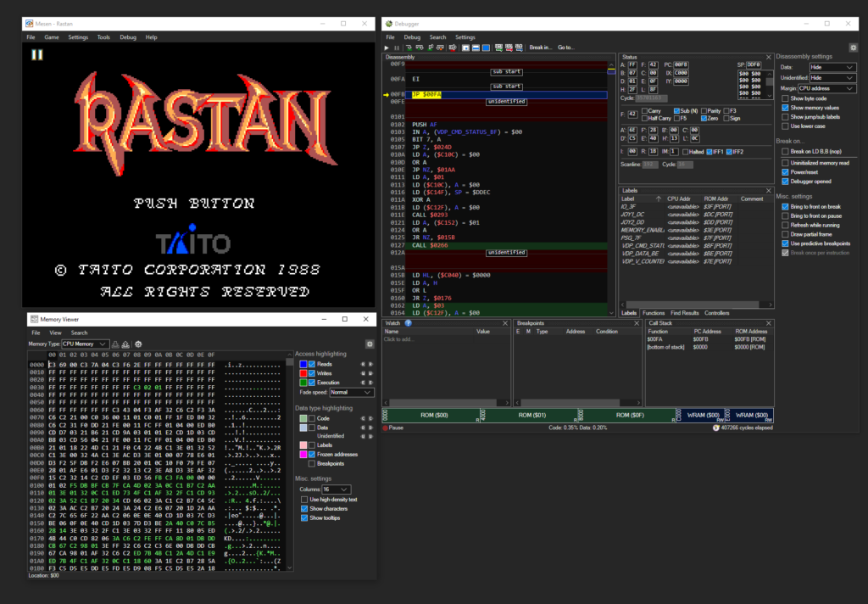Open View menu in Memory Viewer
868x604 pixels.
pyautogui.click(x=55, y=333)
